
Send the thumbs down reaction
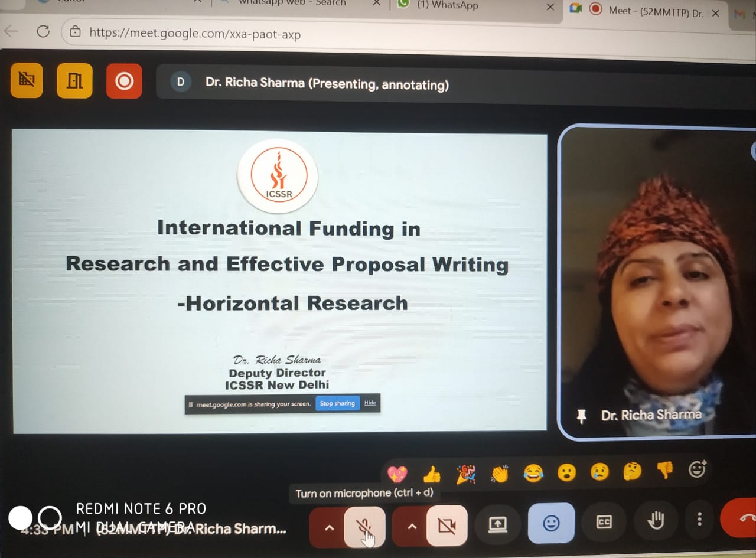click(665, 470)
